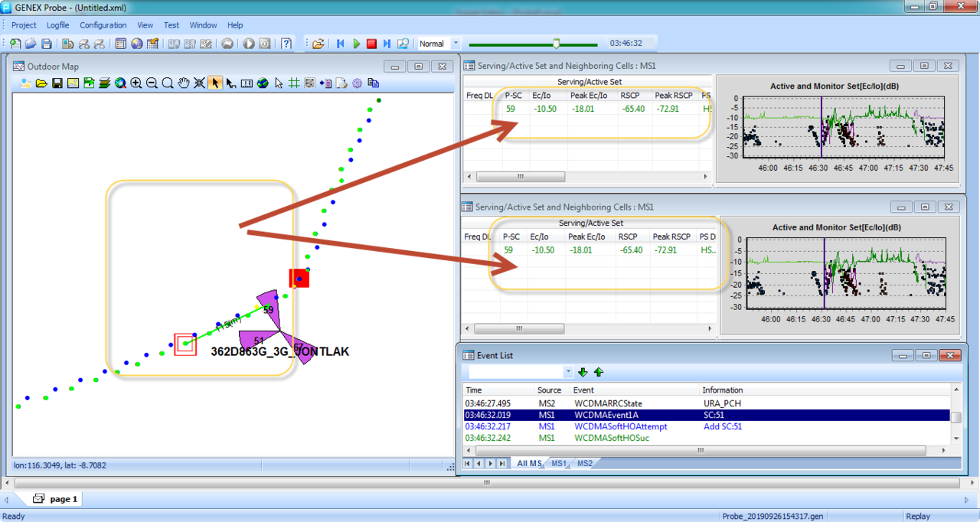
Task: Click the copy icon ending the map toolbar
Action: (x=373, y=83)
